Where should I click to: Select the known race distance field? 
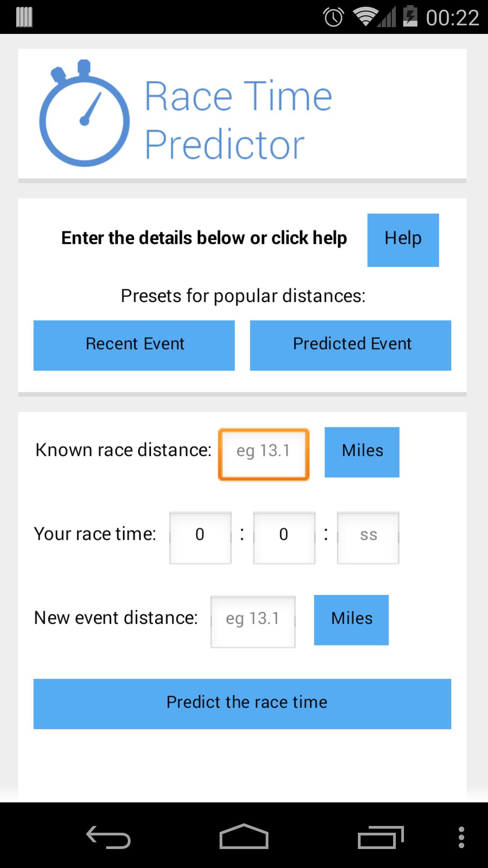tap(263, 453)
